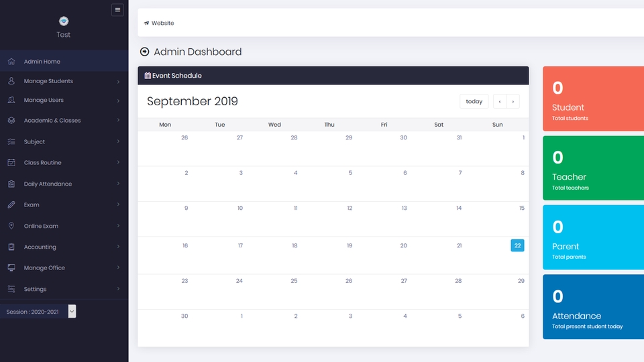
Task: Click the Class Routine calendar icon
Action: point(11,163)
